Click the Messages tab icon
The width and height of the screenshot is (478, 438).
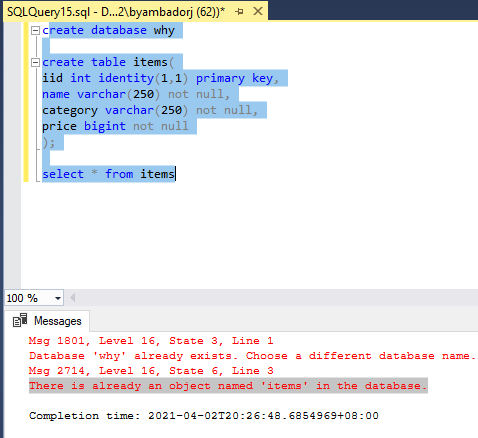(20, 321)
